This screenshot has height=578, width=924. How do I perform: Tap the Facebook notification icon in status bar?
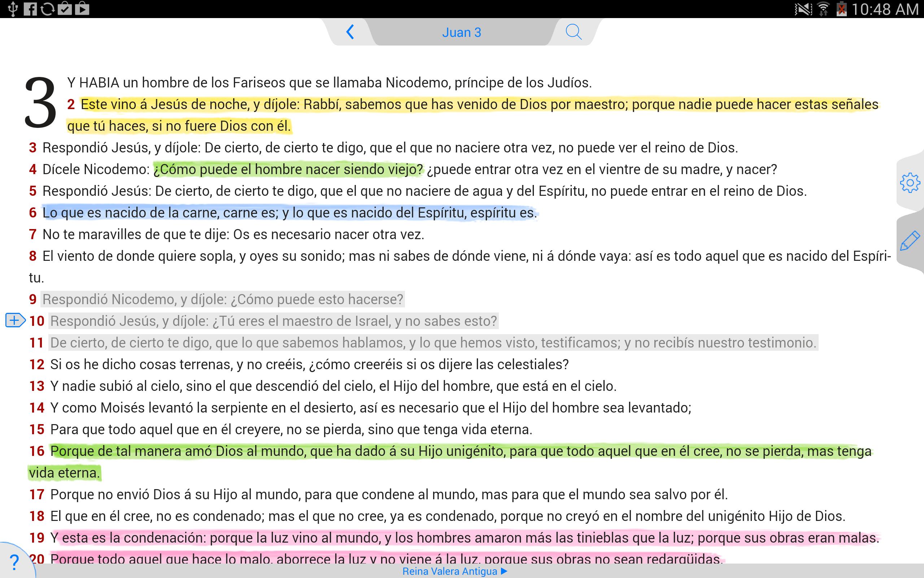pyautogui.click(x=30, y=9)
